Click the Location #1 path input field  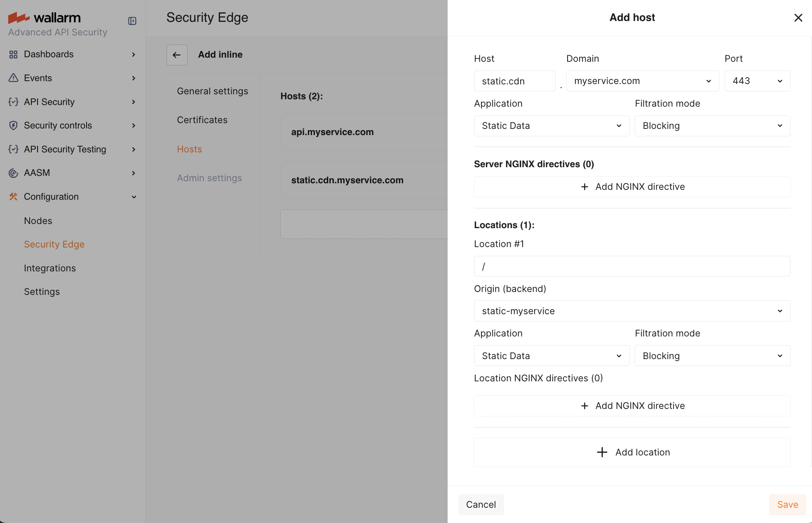[x=631, y=266]
